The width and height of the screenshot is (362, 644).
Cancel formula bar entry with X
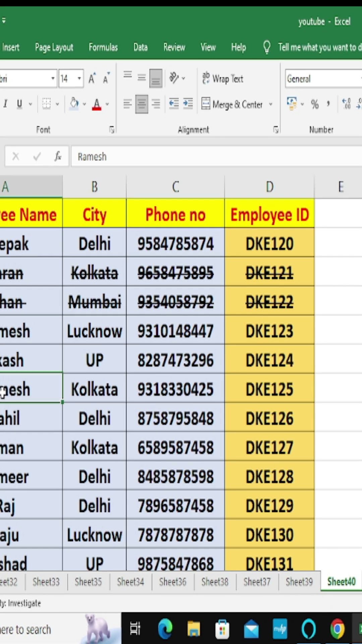pyautogui.click(x=16, y=156)
